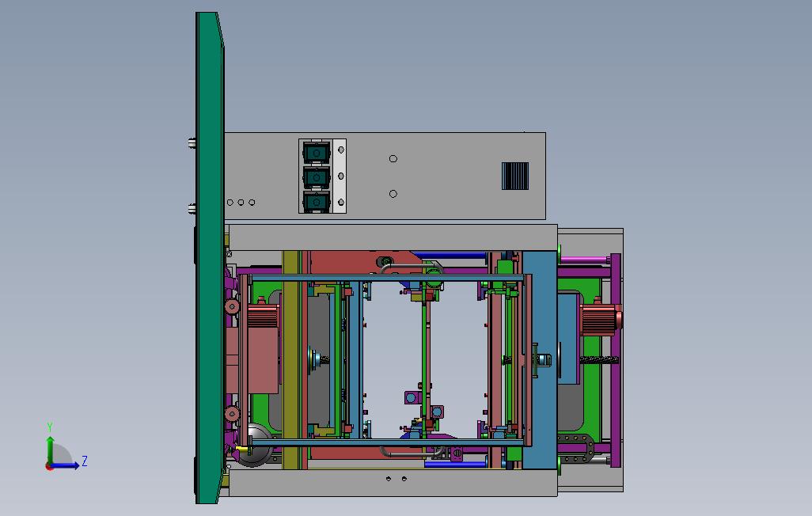The width and height of the screenshot is (812, 516).
Task: Click the blue Z axis of the triad
Action: coord(65,465)
